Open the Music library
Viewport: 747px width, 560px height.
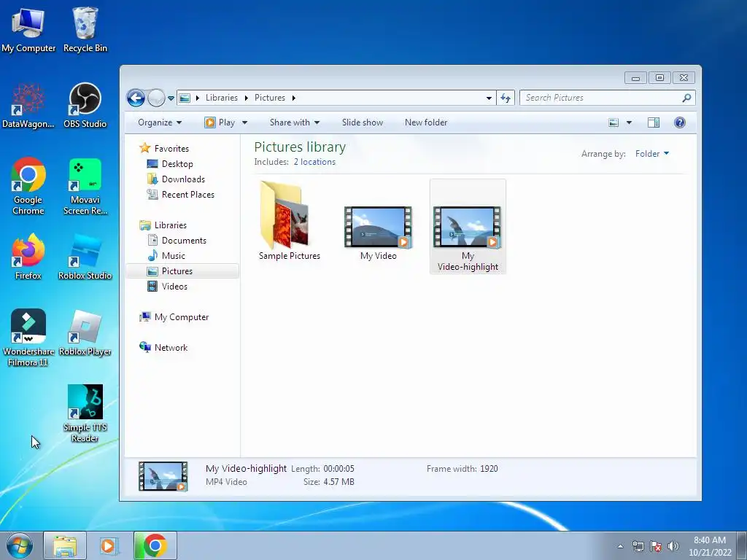pos(166,256)
